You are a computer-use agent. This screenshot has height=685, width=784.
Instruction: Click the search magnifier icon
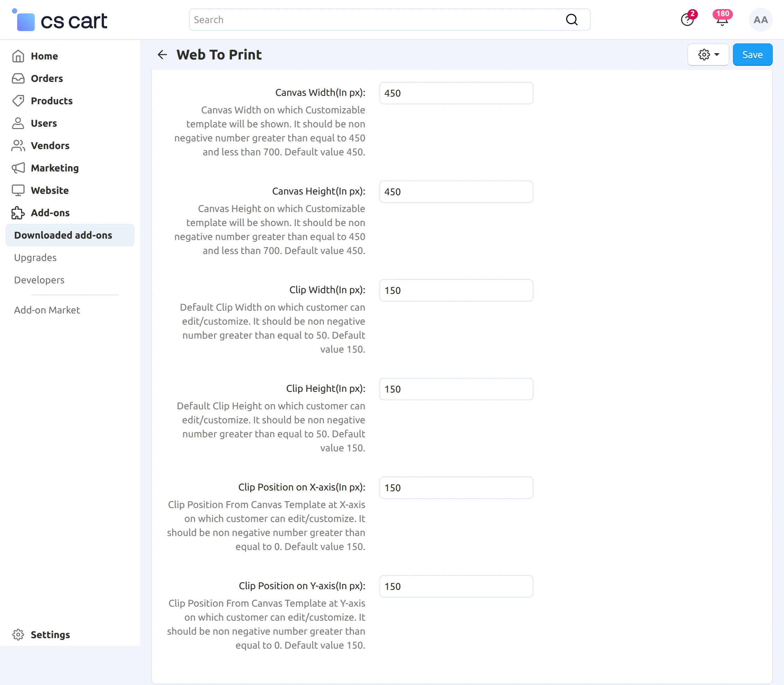click(571, 20)
